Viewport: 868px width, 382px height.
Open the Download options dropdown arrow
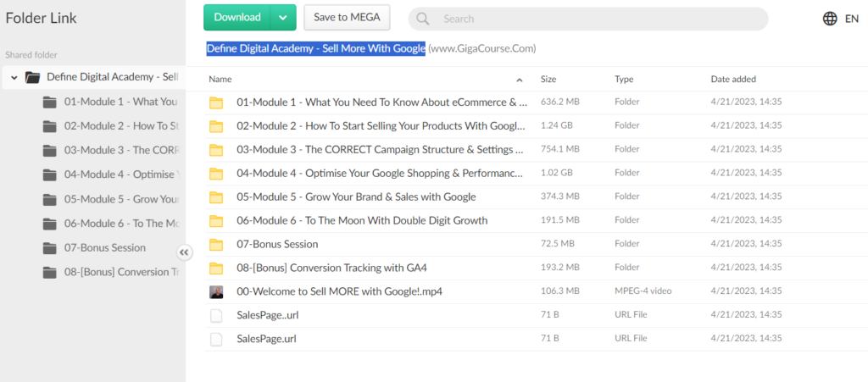[x=283, y=17]
